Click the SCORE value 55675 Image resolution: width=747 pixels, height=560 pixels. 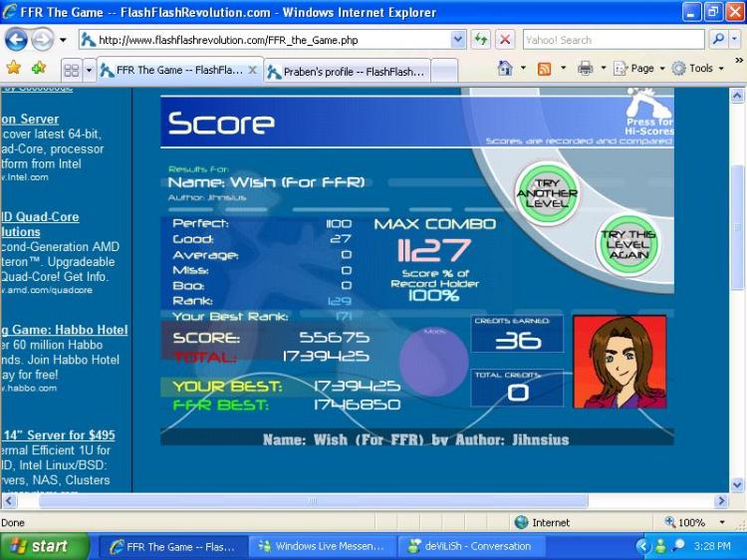[x=334, y=338]
